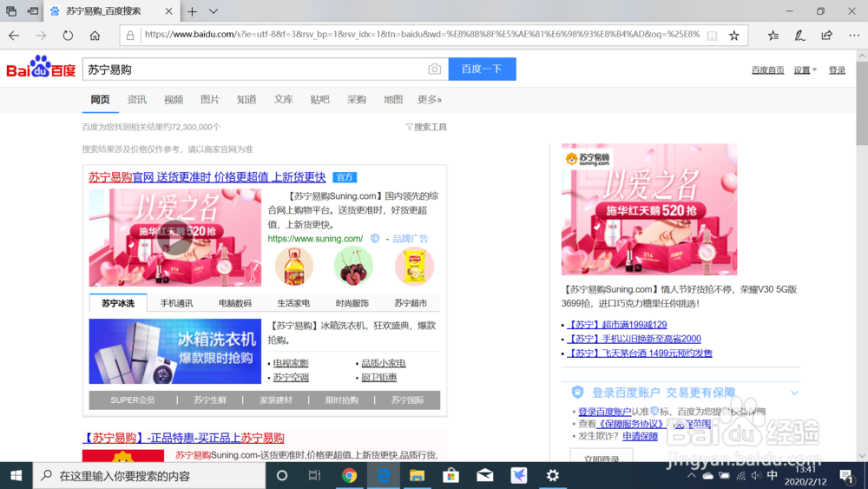Click the cooking oil product thumbnail
868x489 pixels.
tap(294, 267)
